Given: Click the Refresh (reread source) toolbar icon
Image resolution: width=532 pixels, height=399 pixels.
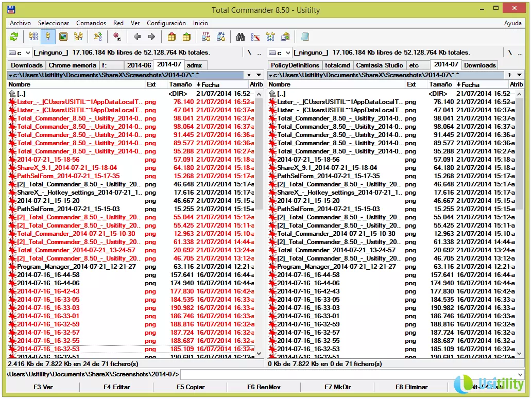Looking at the screenshot, I should pos(14,37).
